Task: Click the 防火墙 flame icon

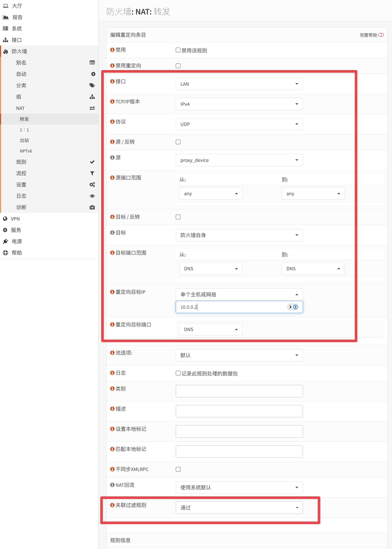Action: click(x=5, y=51)
